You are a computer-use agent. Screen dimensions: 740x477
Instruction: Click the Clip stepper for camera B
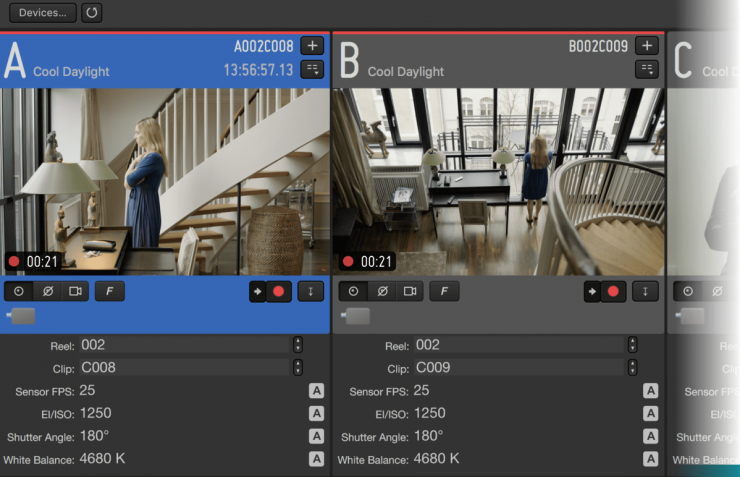tap(632, 367)
